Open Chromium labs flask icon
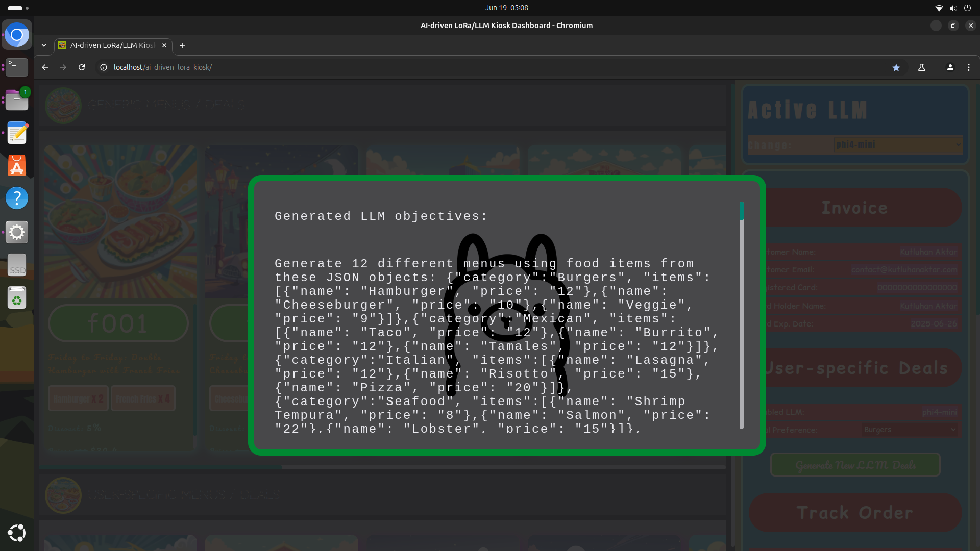 click(x=922, y=67)
